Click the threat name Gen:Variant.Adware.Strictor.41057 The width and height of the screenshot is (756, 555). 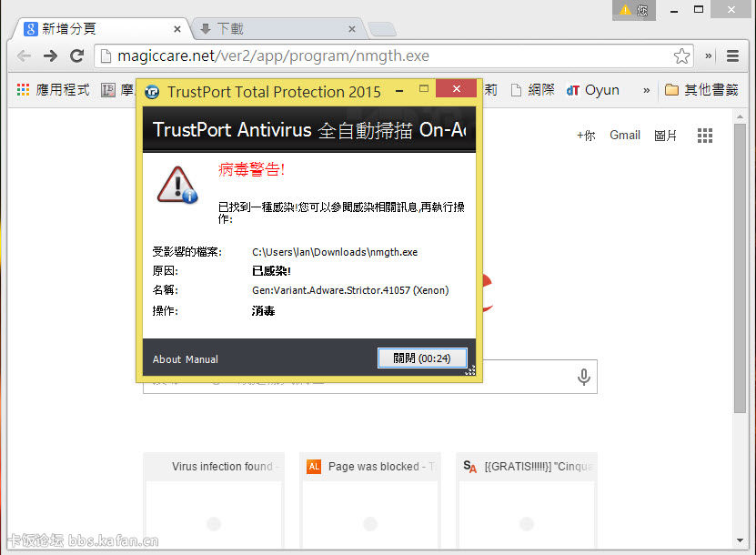click(350, 290)
